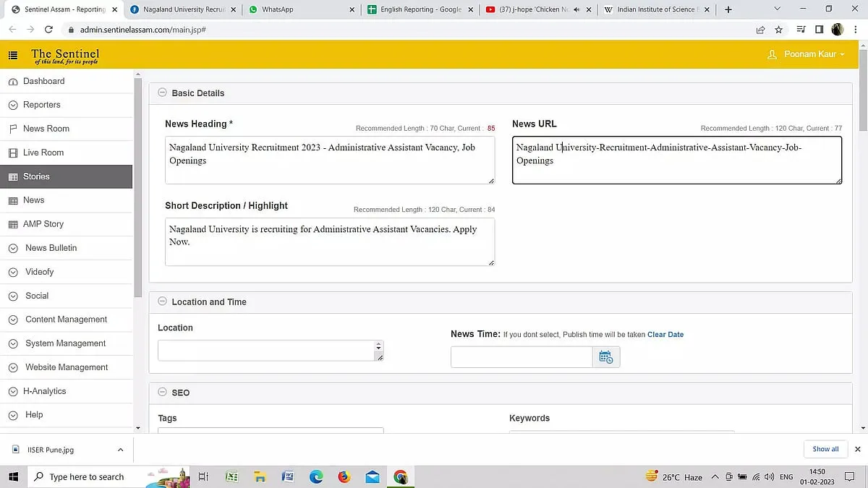Open Excel from the taskbar
This screenshot has height=488, width=868.
[x=231, y=477]
